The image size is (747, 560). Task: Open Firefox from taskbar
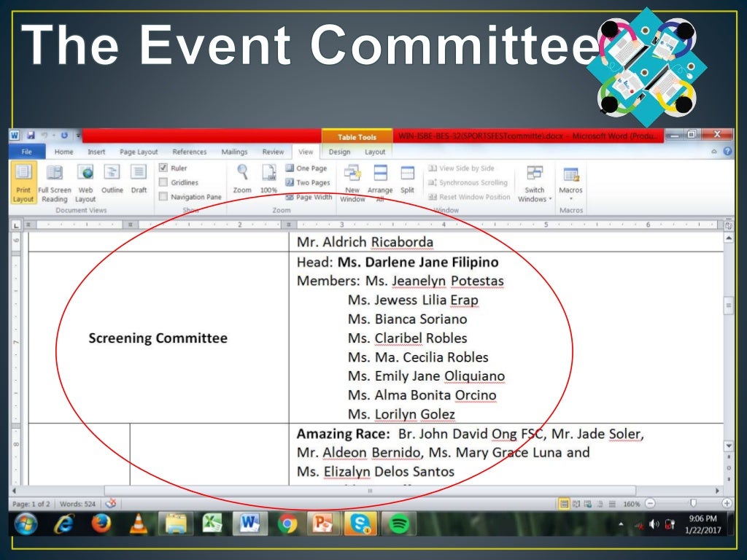point(101,524)
